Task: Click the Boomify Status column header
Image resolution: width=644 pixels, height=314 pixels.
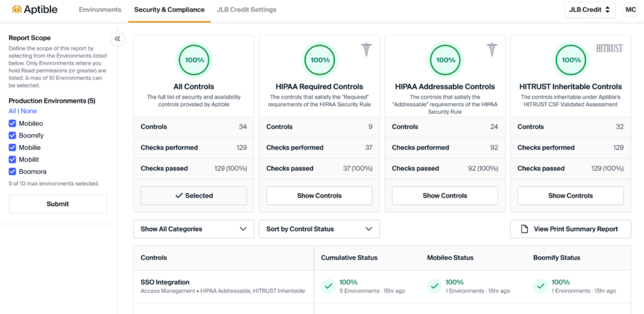Action: (557, 258)
